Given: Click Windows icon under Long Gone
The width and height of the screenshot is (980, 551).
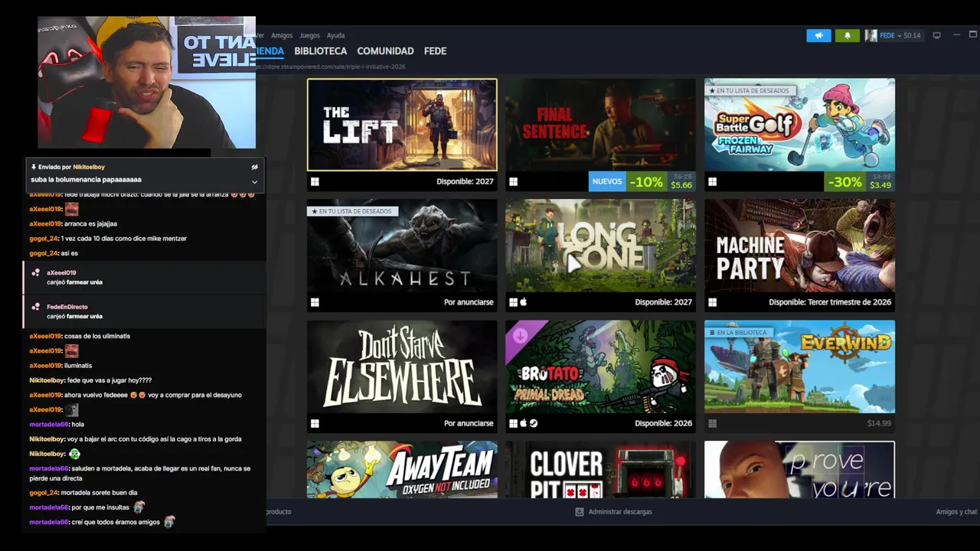Looking at the screenshot, I should [x=513, y=302].
